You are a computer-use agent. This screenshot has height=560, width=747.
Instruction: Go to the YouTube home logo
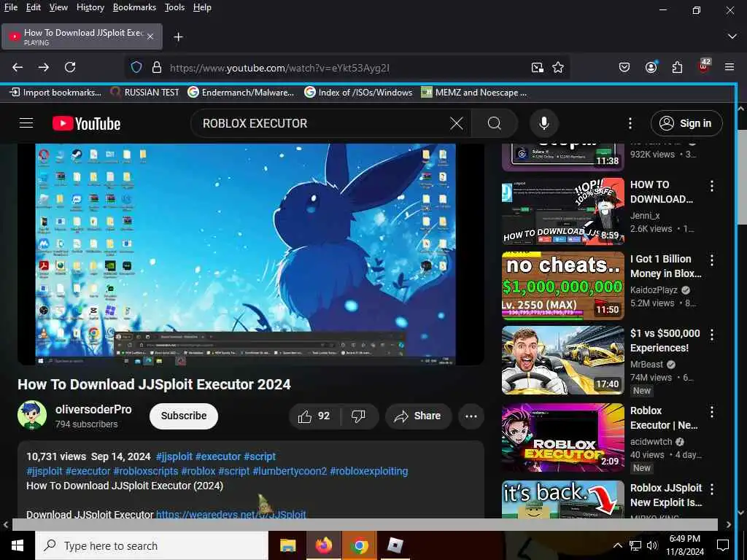coord(86,123)
